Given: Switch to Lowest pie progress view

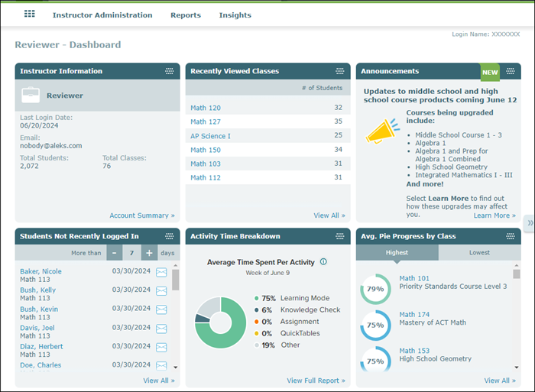Looking at the screenshot, I should tap(479, 253).
